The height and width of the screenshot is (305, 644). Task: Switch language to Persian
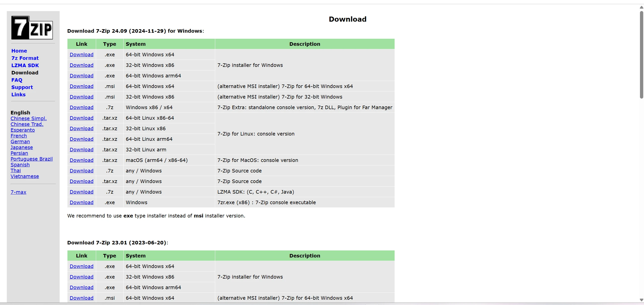point(19,153)
